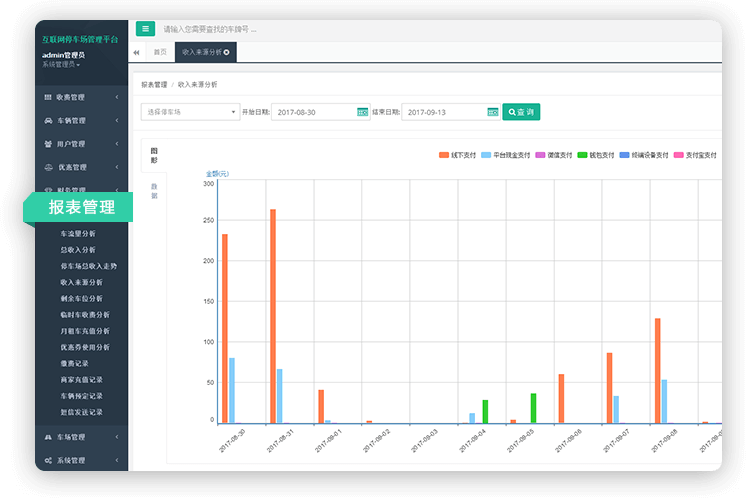The height and width of the screenshot is (498, 746).
Task: Toggle the light blue 平台现金支付 legend series
Action: 506,155
